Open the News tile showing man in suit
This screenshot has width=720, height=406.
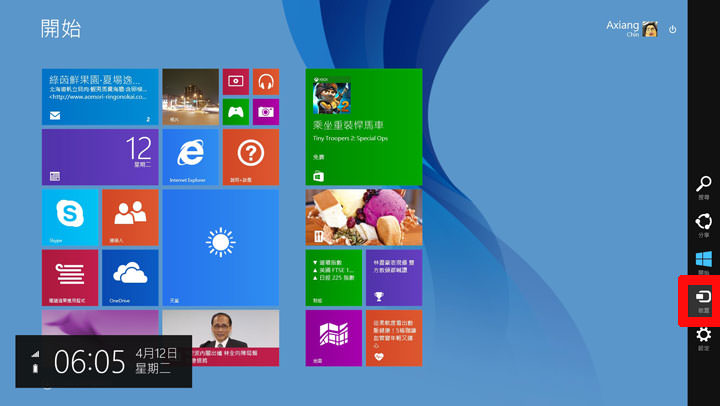pyautogui.click(x=221, y=338)
